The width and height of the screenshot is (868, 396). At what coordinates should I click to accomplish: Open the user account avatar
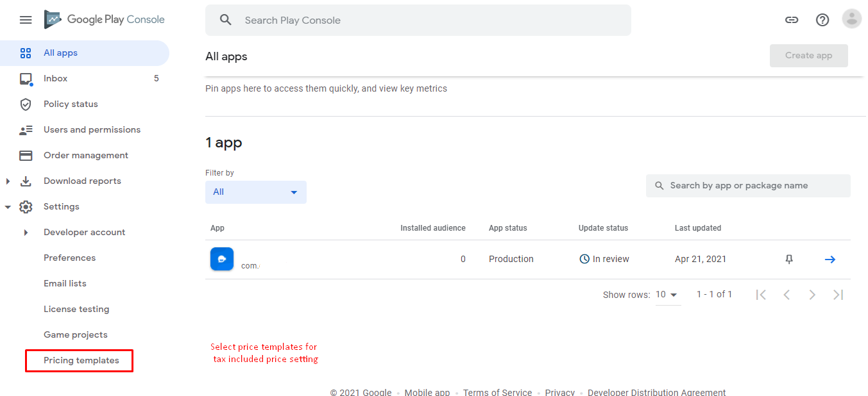coord(851,19)
